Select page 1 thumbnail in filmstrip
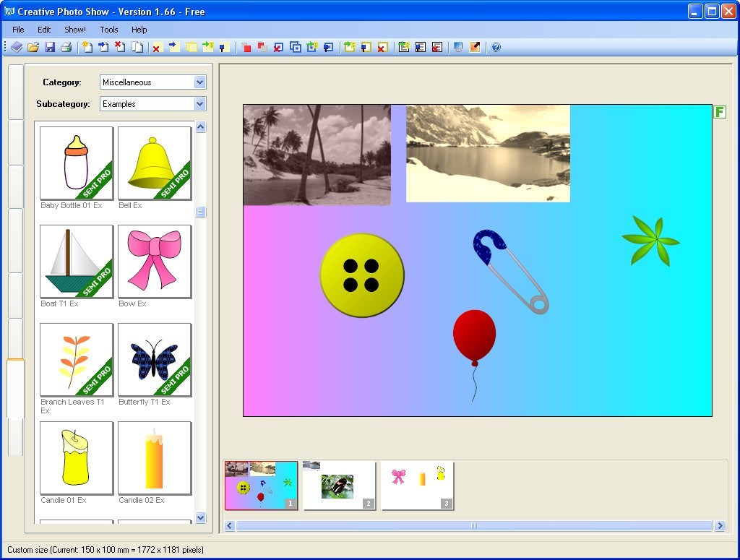This screenshot has width=740, height=560. (x=261, y=486)
